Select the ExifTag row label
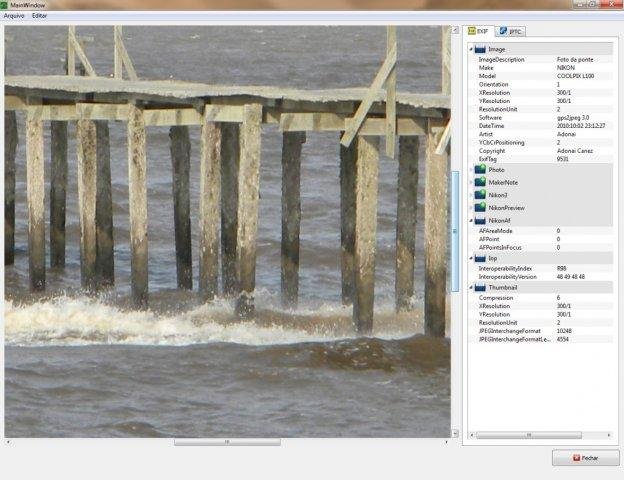The height and width of the screenshot is (480, 624). [488, 159]
